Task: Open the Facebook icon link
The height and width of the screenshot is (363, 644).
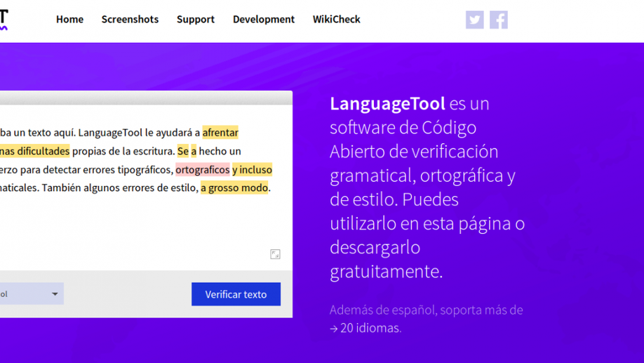Action: [x=498, y=20]
